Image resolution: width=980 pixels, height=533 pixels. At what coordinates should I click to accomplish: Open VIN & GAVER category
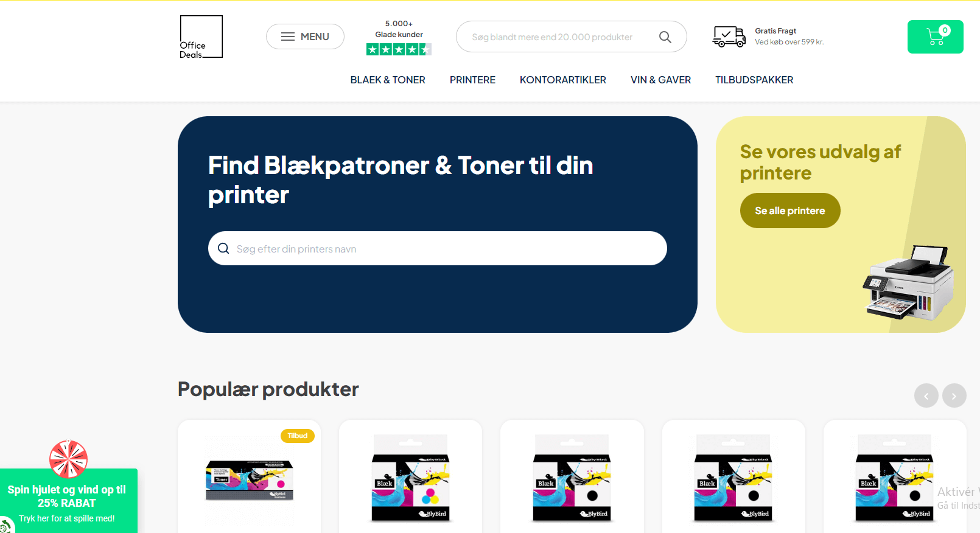(x=660, y=80)
